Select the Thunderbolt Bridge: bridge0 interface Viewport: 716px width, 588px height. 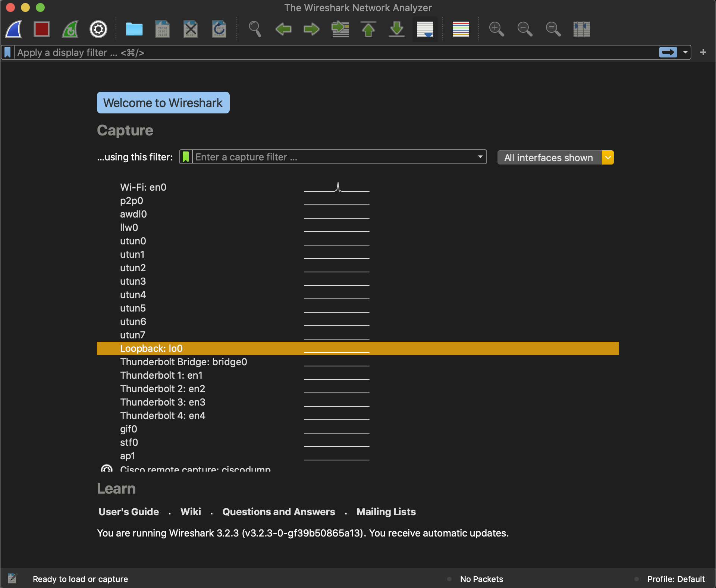183,362
